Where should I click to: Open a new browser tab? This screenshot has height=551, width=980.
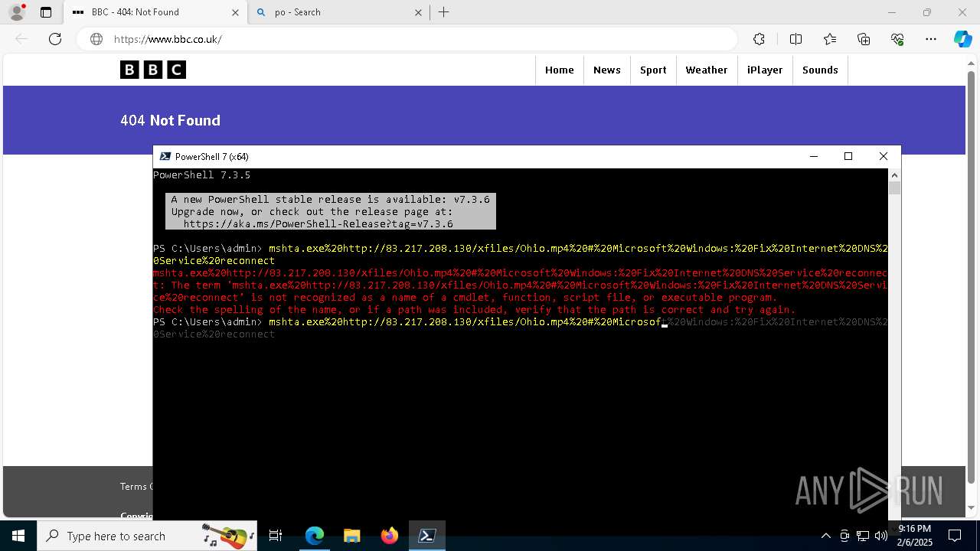(443, 12)
